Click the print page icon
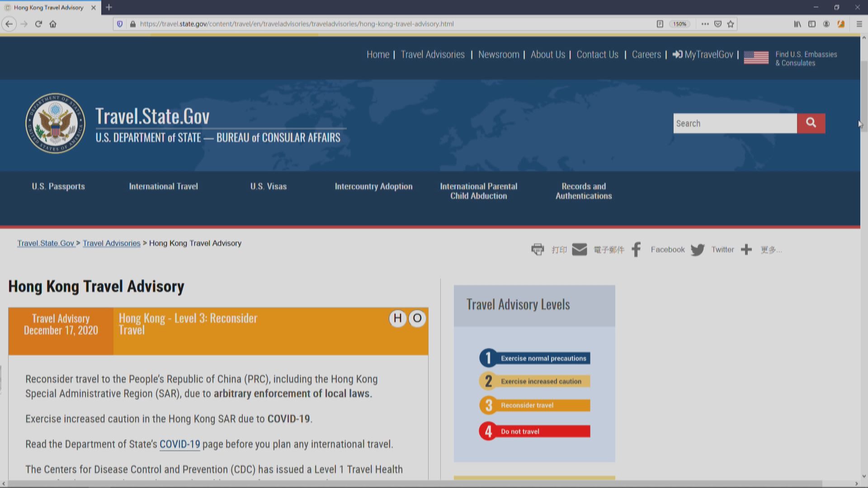Viewport: 868px width, 488px height. [538, 249]
